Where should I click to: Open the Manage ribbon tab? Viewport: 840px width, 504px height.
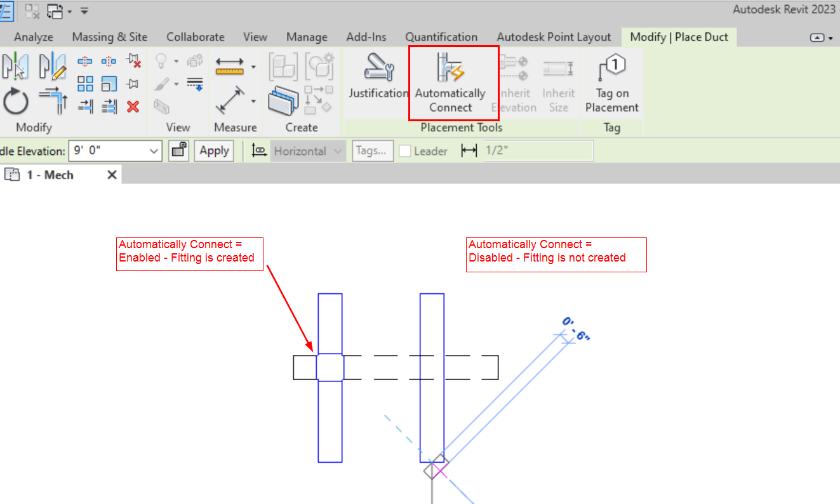pos(307,37)
